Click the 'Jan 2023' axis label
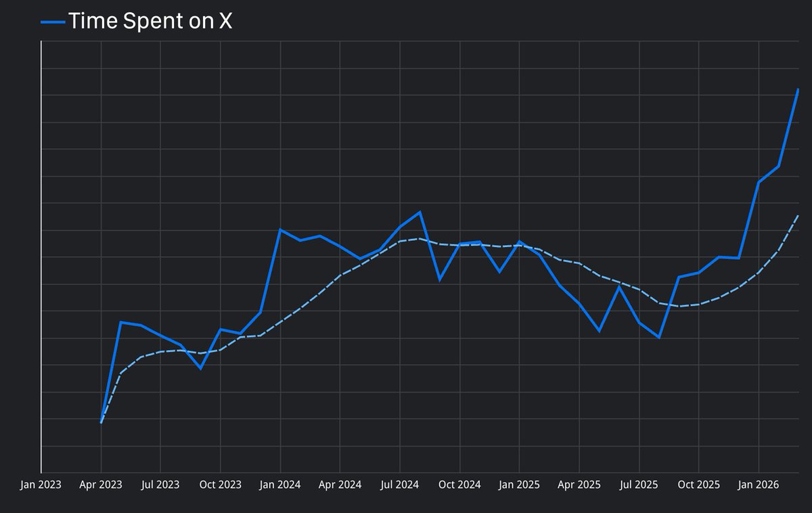This screenshot has width=812, height=513. 41,485
